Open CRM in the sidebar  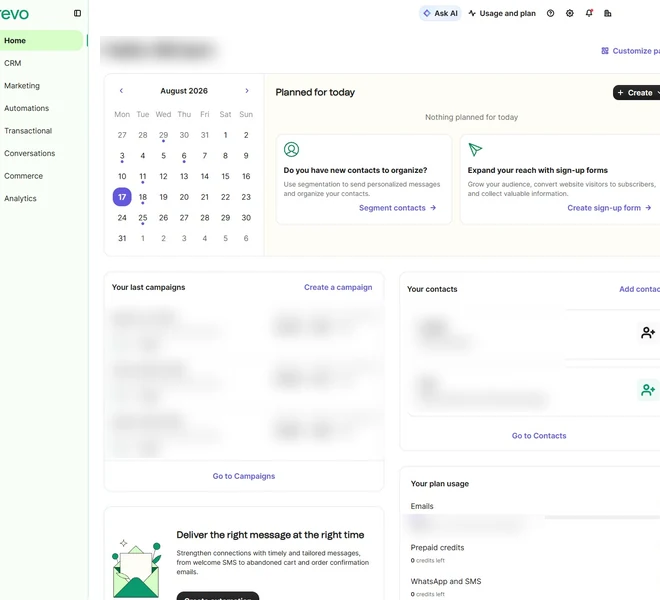(x=13, y=63)
